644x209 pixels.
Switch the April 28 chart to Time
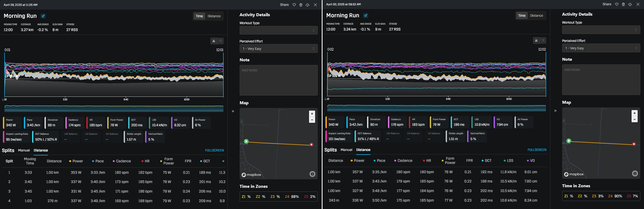(x=199, y=16)
